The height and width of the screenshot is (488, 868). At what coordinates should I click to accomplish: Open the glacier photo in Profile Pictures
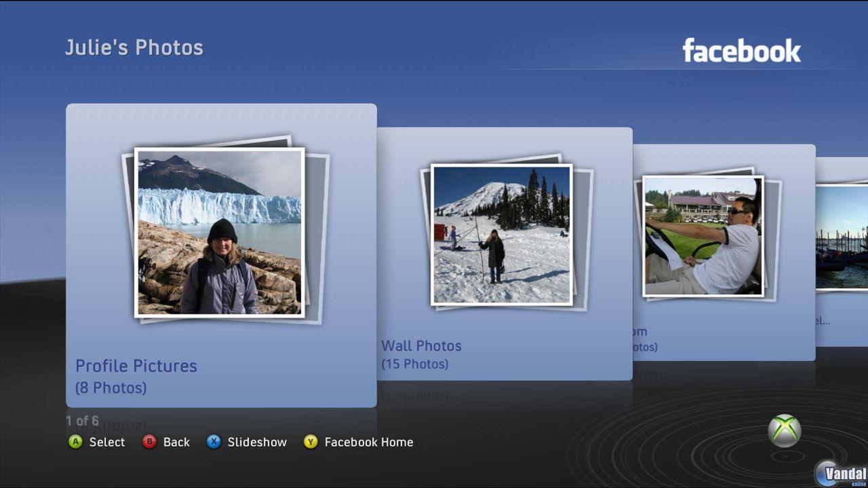coord(219,232)
